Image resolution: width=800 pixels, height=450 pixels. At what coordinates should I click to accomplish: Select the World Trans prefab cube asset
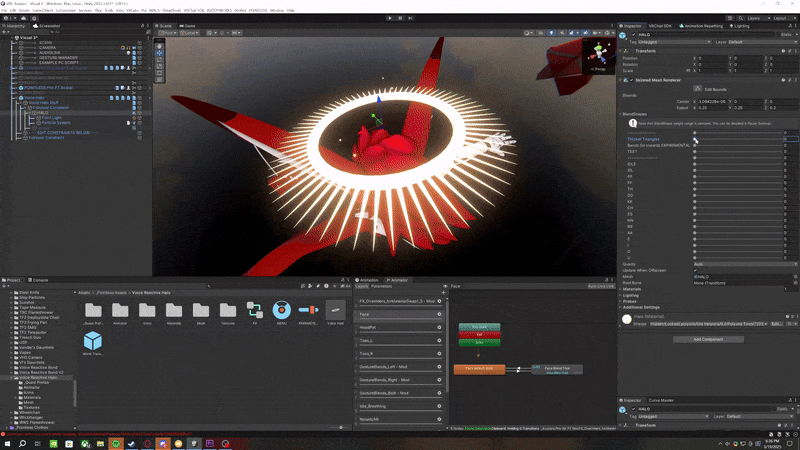click(x=93, y=343)
